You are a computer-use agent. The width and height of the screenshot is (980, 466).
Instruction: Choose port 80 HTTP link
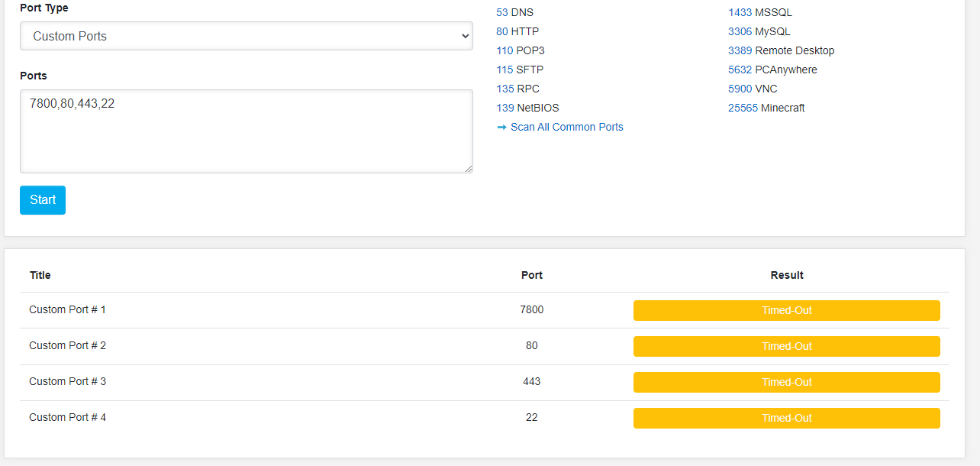pyautogui.click(x=502, y=31)
